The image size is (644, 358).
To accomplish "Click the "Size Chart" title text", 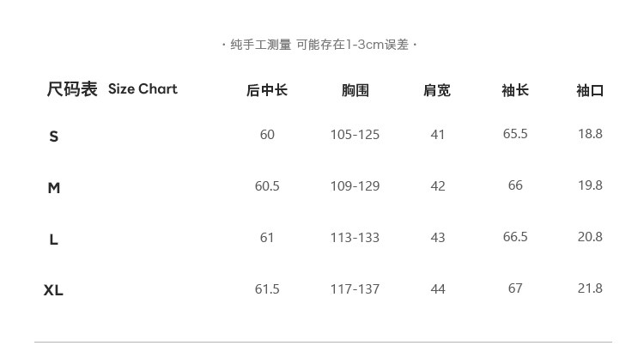I will 143,89.
